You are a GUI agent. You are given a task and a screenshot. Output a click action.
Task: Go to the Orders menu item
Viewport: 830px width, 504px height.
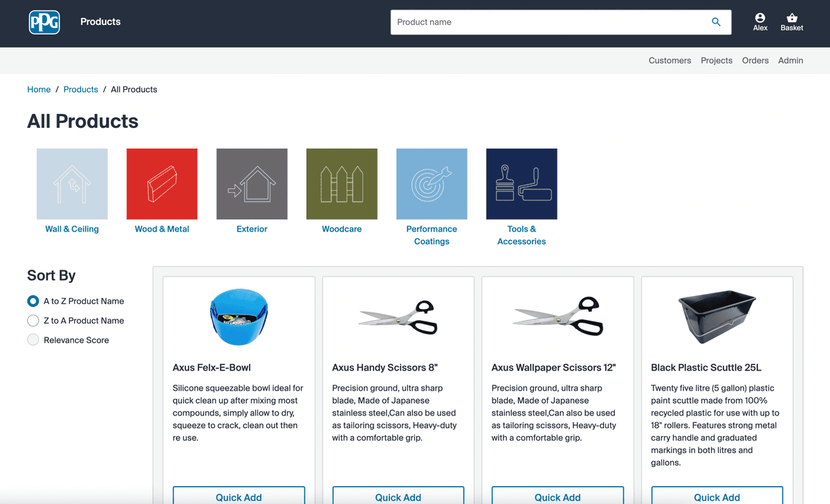pos(755,61)
